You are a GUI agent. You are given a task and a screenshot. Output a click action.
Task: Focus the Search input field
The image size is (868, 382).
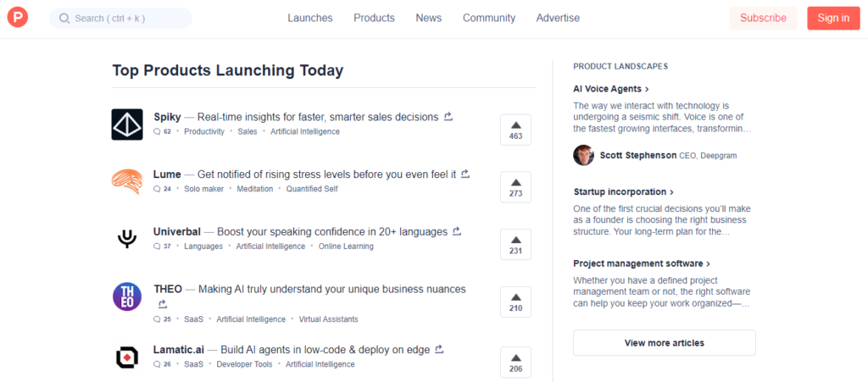tap(120, 19)
